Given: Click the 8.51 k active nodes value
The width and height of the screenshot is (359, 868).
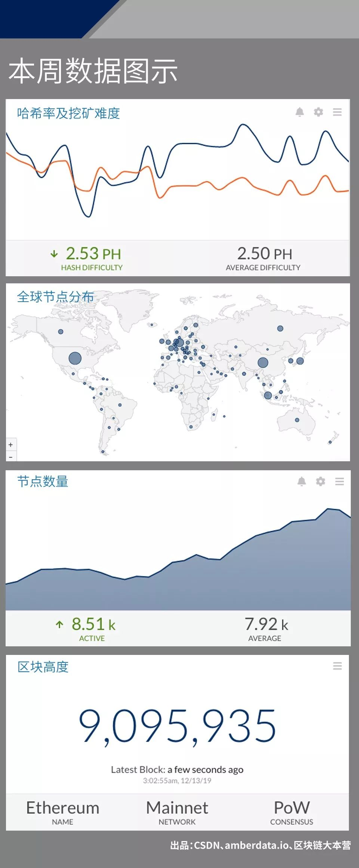Looking at the screenshot, I should 93,624.
